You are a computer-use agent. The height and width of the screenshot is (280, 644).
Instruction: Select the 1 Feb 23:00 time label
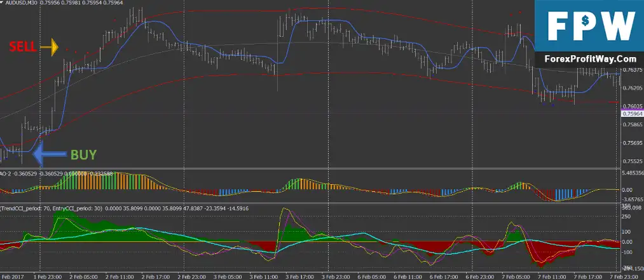click(47, 277)
